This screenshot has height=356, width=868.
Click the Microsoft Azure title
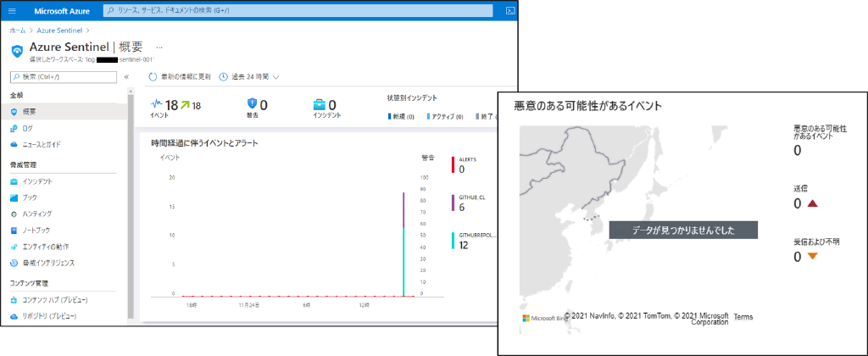click(61, 10)
